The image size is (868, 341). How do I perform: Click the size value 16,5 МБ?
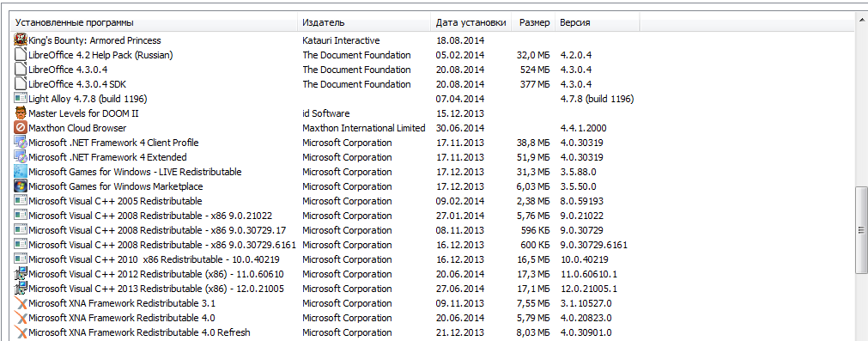click(x=533, y=259)
